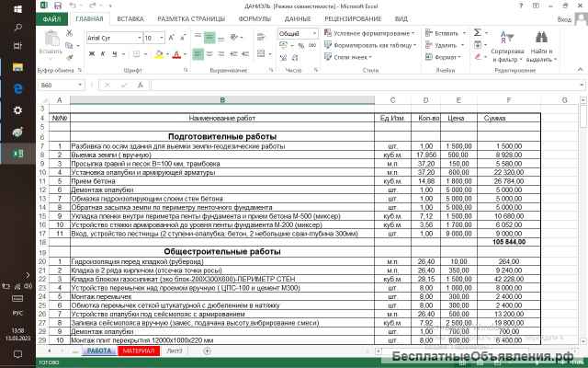
Task: Open the ФАЙЛ menu
Action: pos(52,18)
